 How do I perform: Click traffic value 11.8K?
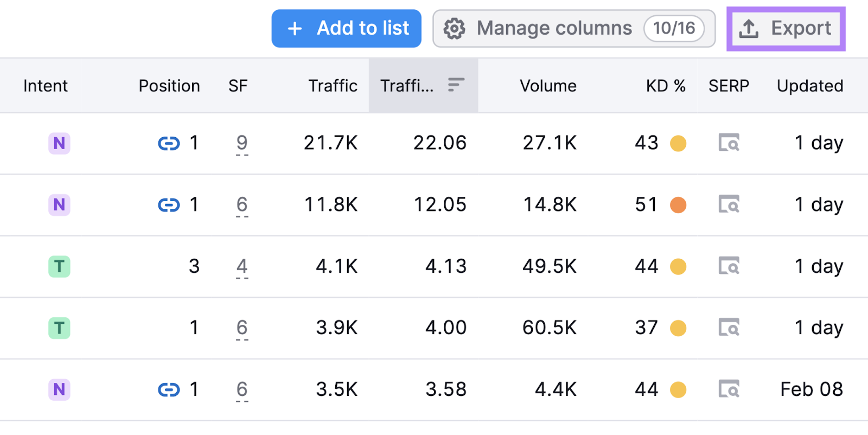(x=331, y=205)
